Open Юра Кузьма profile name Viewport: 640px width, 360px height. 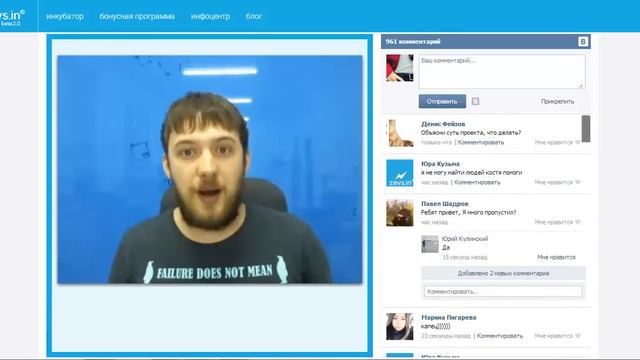440,164
